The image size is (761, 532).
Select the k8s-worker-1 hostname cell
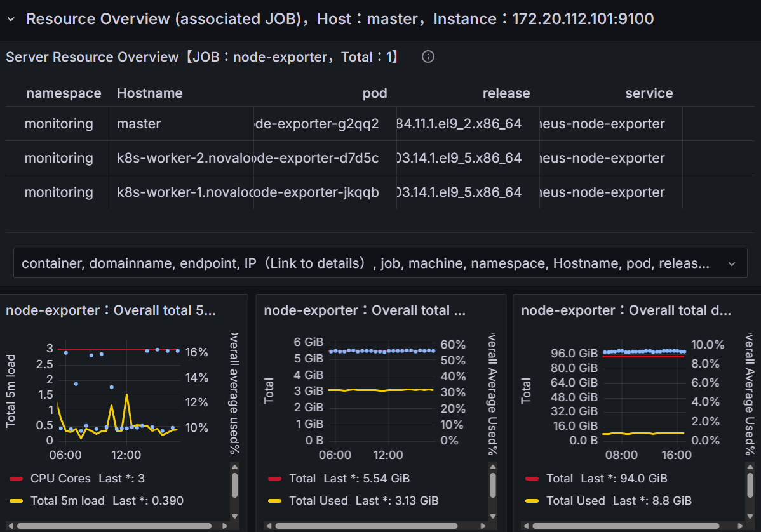coord(182,192)
